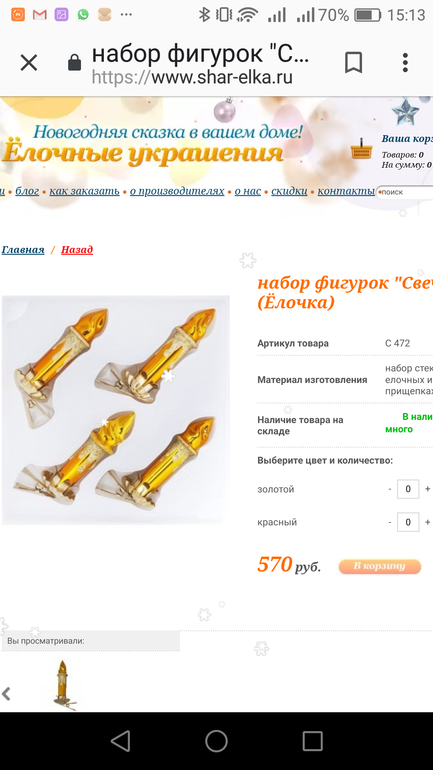Tap the Android home circle button

pyautogui.click(x=216, y=741)
